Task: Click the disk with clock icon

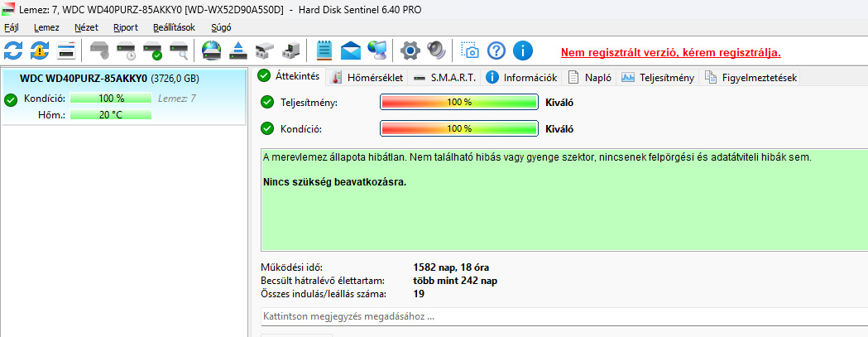Action: tap(126, 51)
